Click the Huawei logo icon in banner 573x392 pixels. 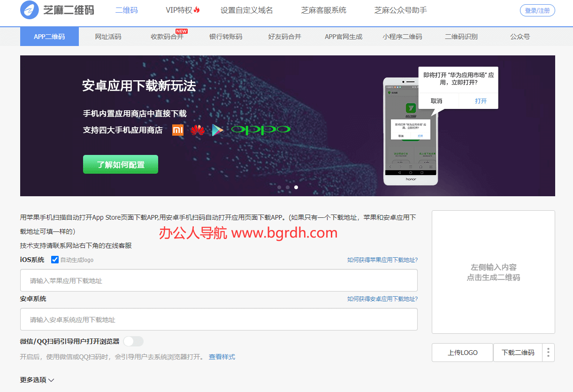coord(198,130)
